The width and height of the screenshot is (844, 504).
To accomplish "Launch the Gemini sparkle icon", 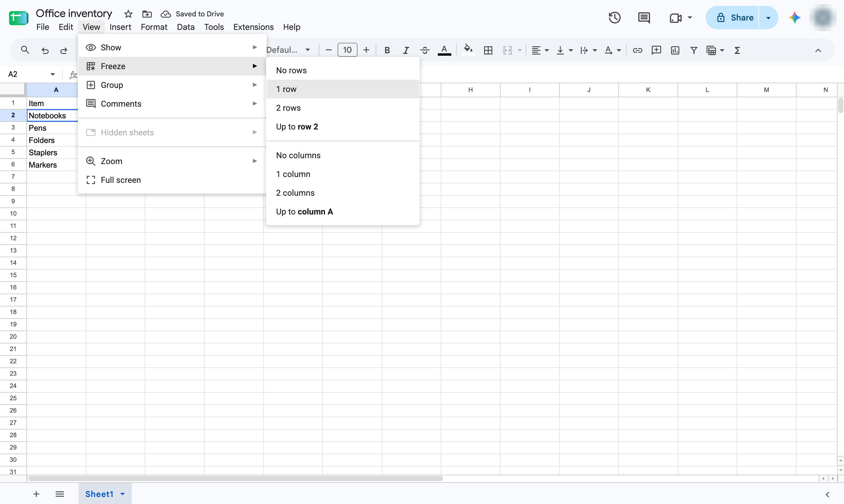I will click(794, 18).
